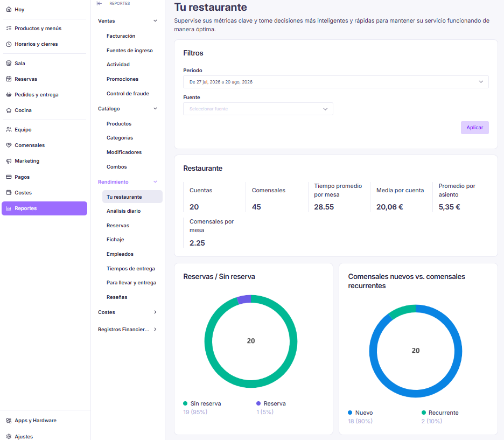Screen dimensions: 504x440
Task: Collapse the Reportes submenu with arrow icon
Action: [x=99, y=4]
